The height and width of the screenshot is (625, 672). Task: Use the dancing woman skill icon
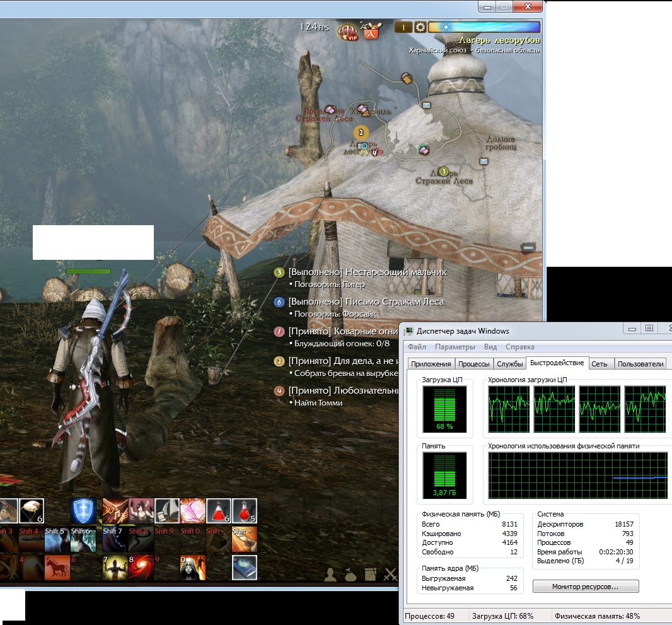141,511
